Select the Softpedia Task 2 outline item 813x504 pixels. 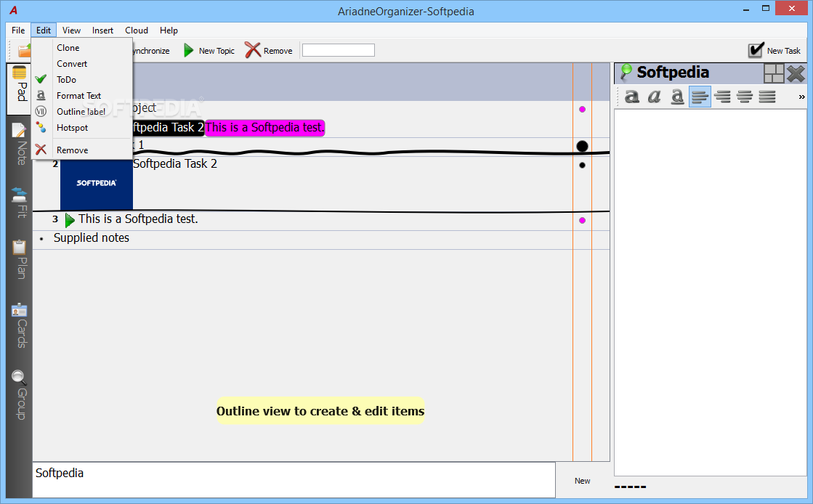174,164
